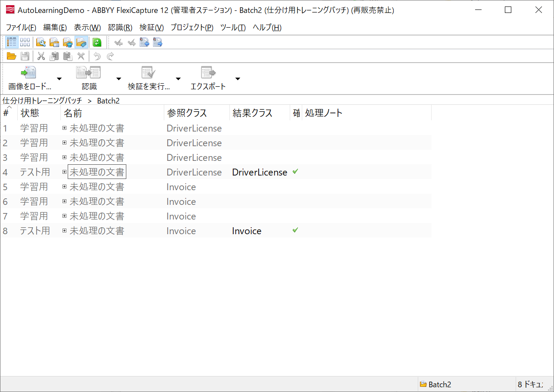Image resolution: width=554 pixels, height=392 pixels.
Task: Open the 検証 menu
Action: (x=152, y=28)
